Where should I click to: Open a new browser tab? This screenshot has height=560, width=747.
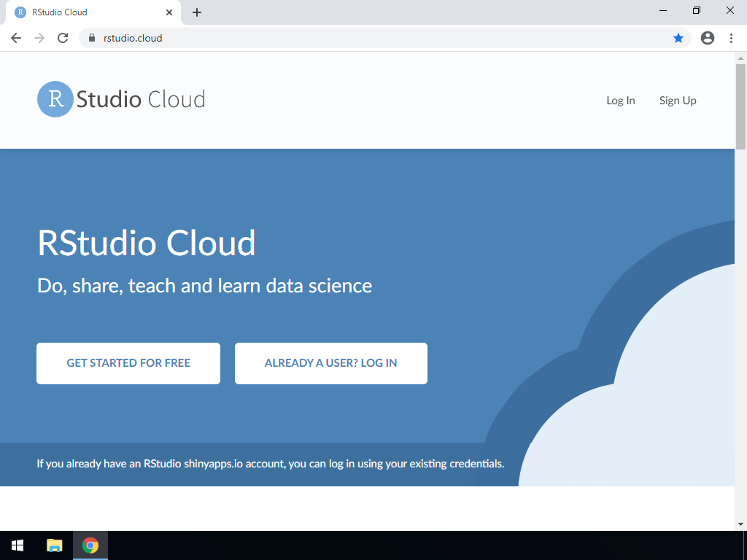click(196, 12)
